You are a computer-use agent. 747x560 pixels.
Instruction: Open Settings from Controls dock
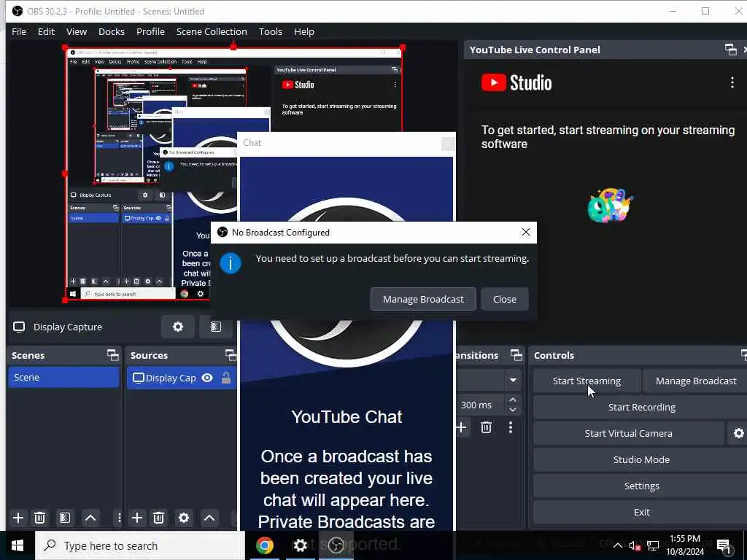coord(641,486)
